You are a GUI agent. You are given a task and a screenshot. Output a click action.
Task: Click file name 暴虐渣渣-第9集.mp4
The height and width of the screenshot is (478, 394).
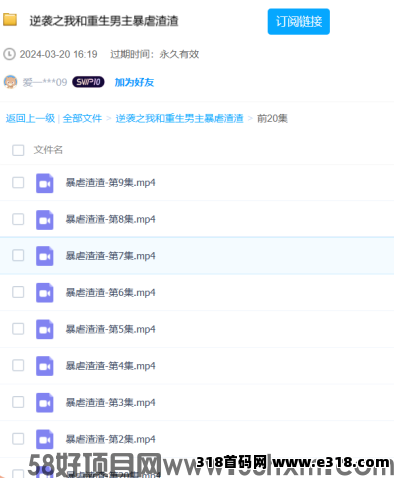point(111,183)
